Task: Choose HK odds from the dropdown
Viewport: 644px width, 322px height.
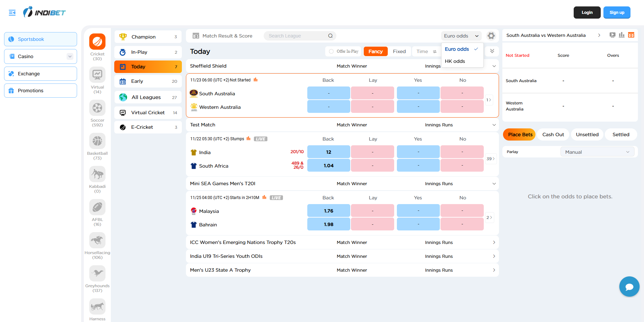Action: coord(455,61)
